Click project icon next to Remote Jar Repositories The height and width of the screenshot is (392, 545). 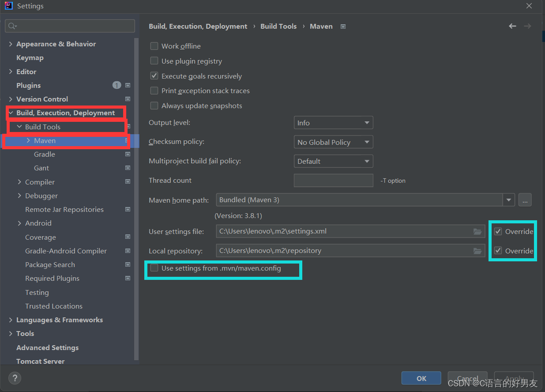click(128, 209)
